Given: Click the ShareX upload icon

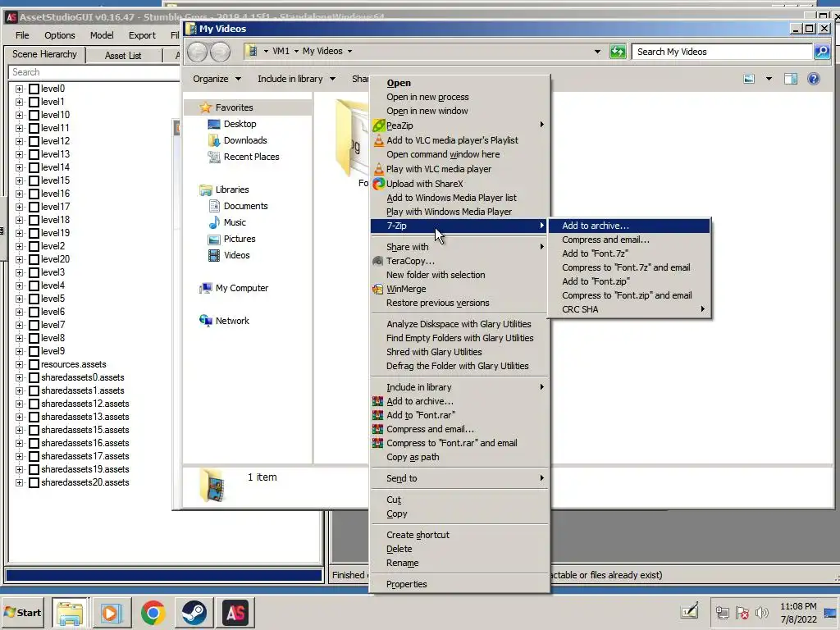Looking at the screenshot, I should [379, 184].
